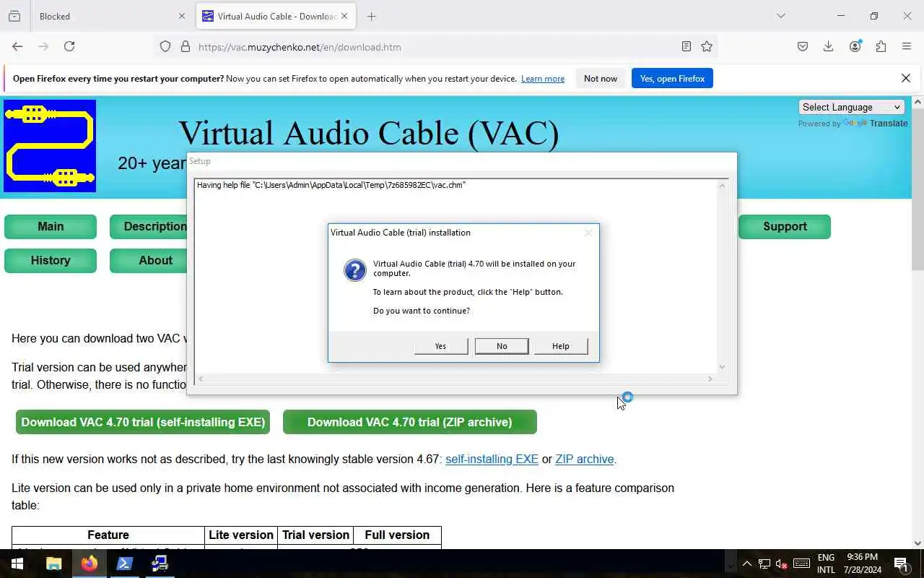The height and width of the screenshot is (578, 924).
Task: Click the ENG INTL language indicator
Action: 826,564
